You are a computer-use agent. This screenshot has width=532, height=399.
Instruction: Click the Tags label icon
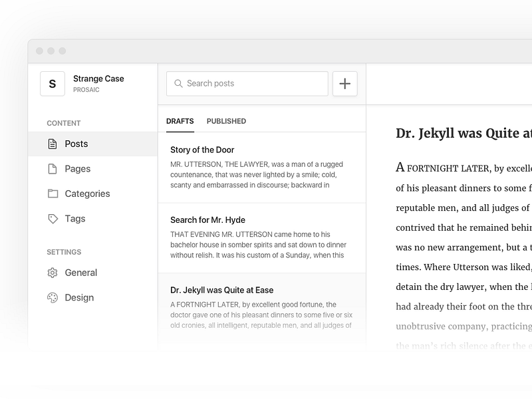pyautogui.click(x=53, y=219)
